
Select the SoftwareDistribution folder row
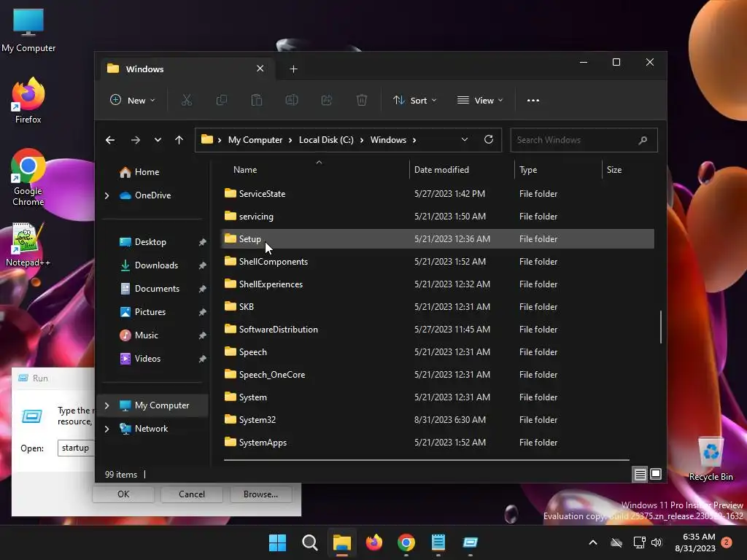(438, 330)
